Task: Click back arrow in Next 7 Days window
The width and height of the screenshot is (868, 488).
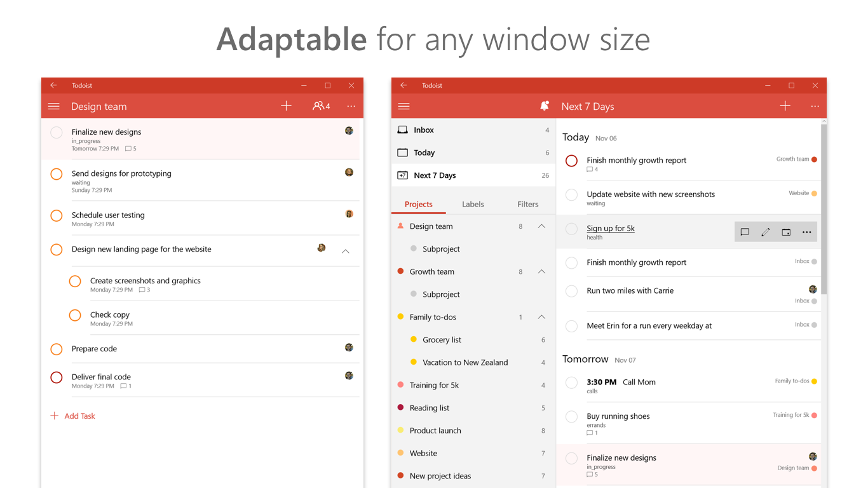Action: coord(403,85)
